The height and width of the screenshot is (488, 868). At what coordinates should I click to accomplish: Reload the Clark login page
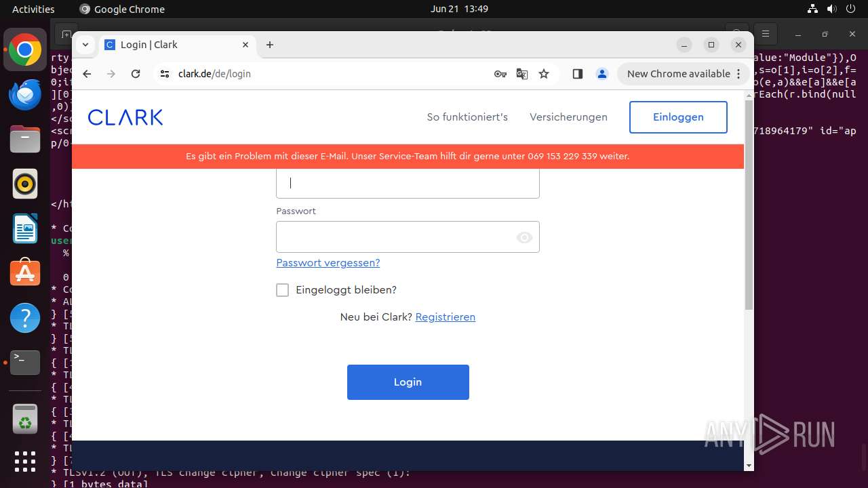(x=136, y=74)
